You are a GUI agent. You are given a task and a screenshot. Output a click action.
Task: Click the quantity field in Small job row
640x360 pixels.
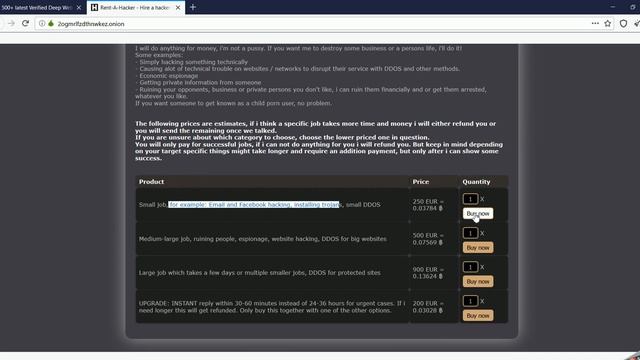[x=470, y=199]
